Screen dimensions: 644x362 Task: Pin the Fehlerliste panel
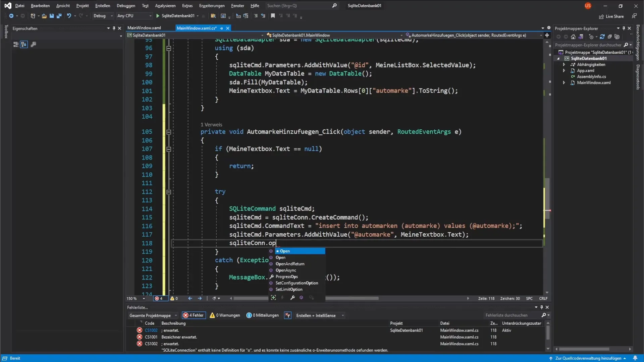(542, 307)
